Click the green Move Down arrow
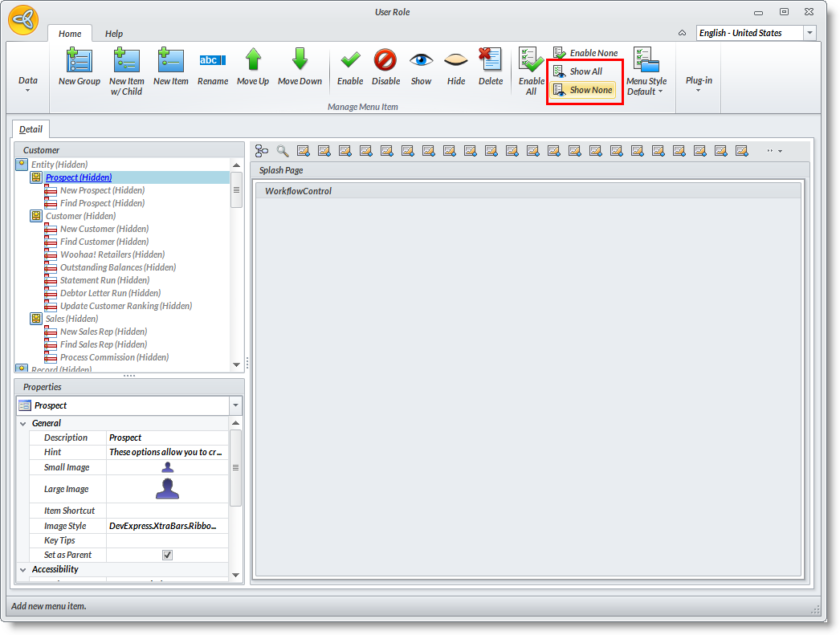The image size is (840, 635). (x=300, y=61)
